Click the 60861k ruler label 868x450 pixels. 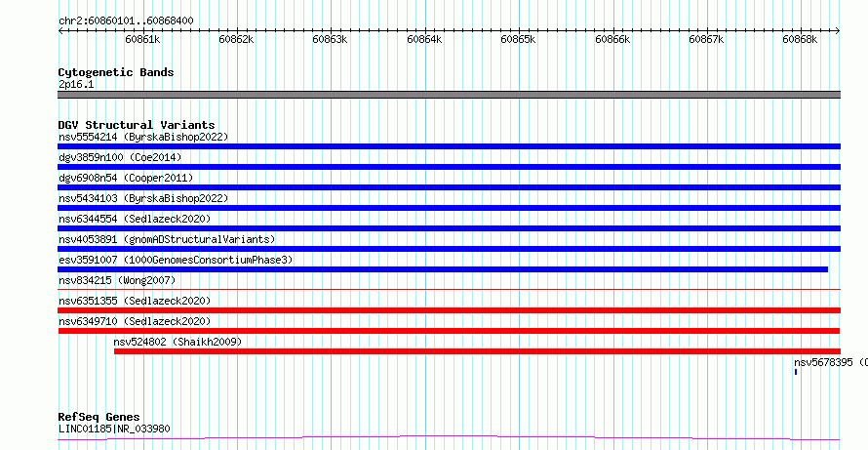tap(143, 39)
